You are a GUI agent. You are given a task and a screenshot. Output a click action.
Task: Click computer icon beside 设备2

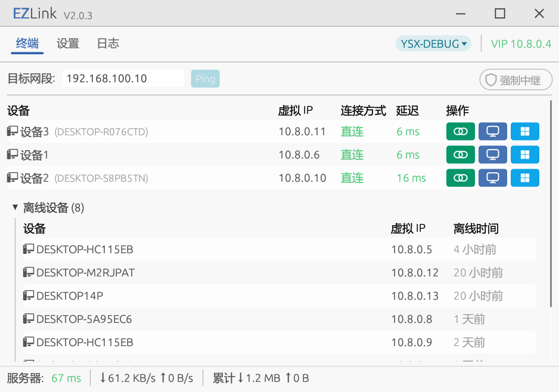click(13, 178)
